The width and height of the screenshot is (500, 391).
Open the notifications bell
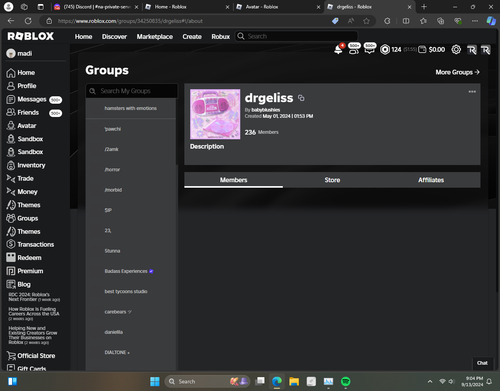coord(338,50)
